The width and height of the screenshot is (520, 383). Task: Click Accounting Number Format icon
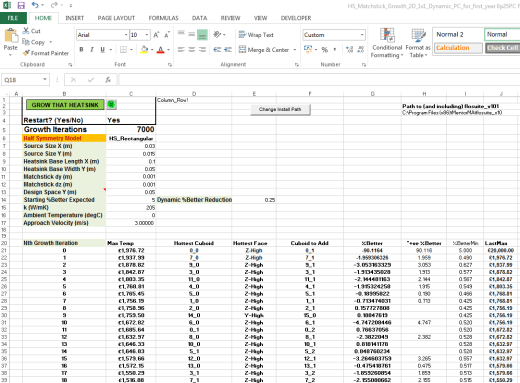[308, 50]
